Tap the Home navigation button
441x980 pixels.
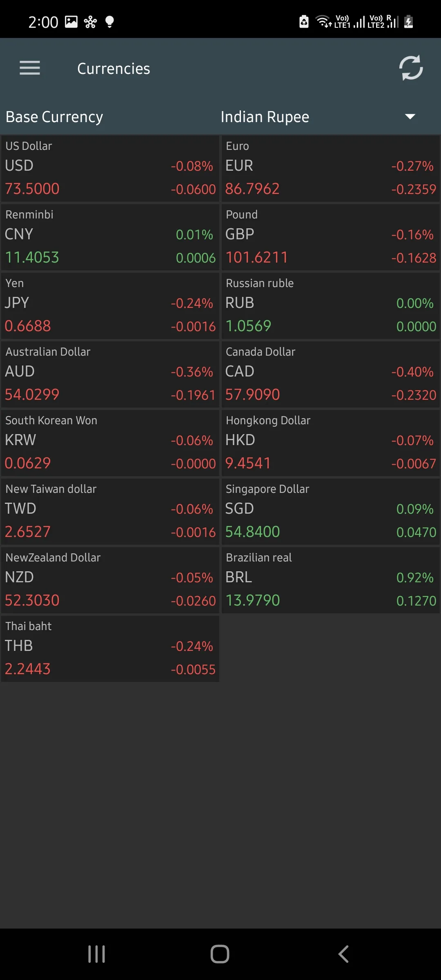click(x=220, y=954)
